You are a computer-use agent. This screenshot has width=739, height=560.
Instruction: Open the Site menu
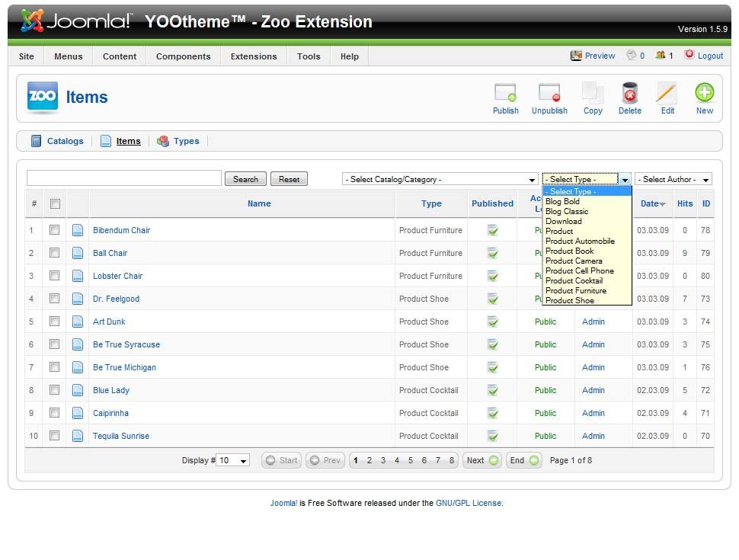click(27, 56)
